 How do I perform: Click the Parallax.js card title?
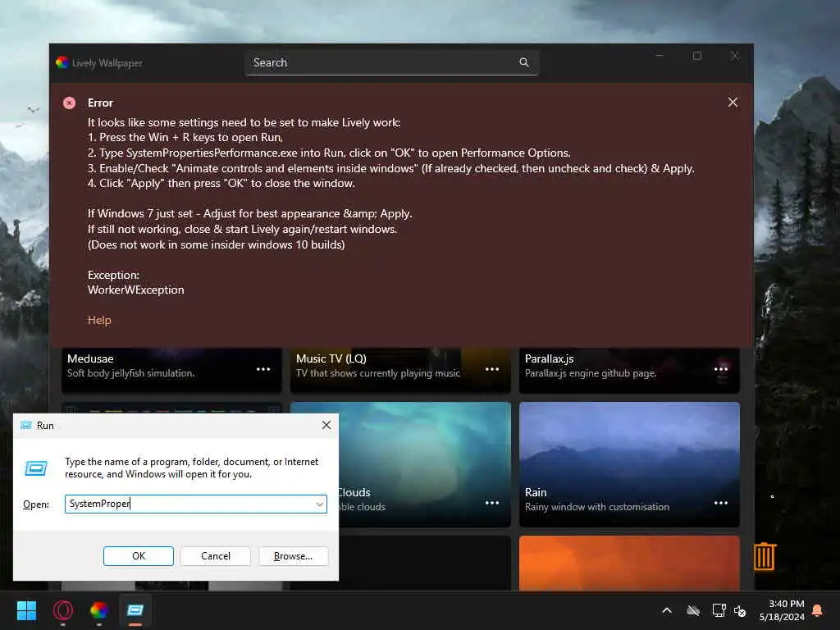click(x=549, y=358)
